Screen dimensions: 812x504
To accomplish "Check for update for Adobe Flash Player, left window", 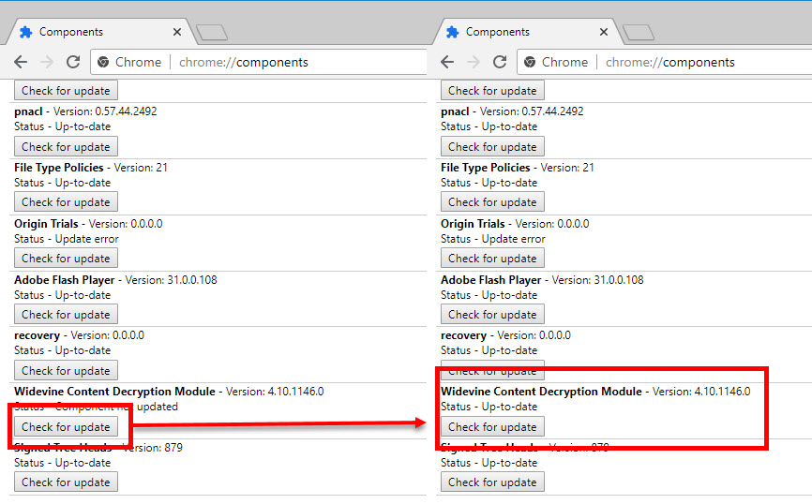I will click(66, 315).
